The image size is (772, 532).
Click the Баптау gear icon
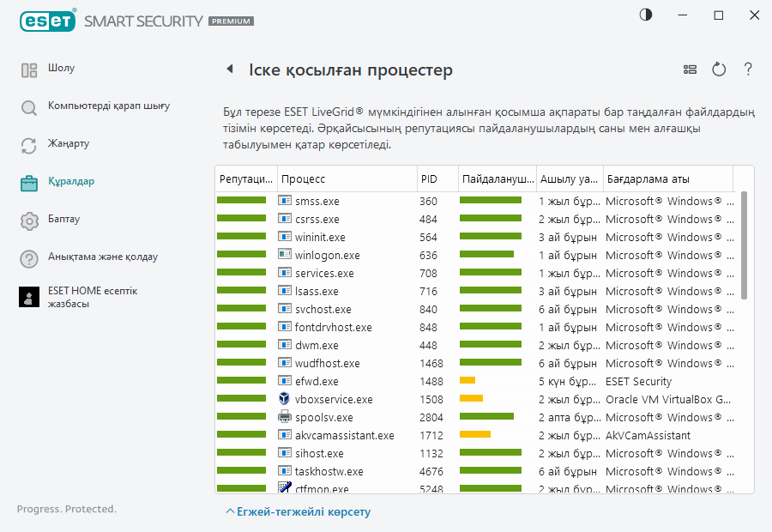29,221
